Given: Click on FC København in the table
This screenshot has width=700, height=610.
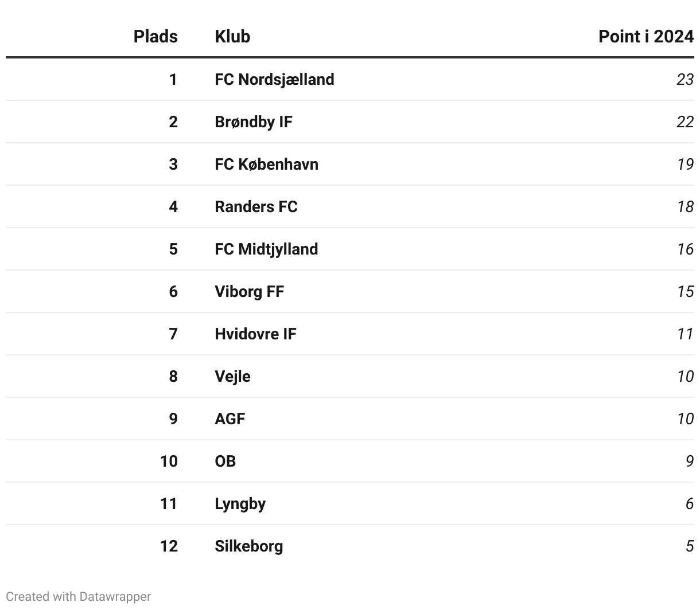Looking at the screenshot, I should (x=266, y=164).
